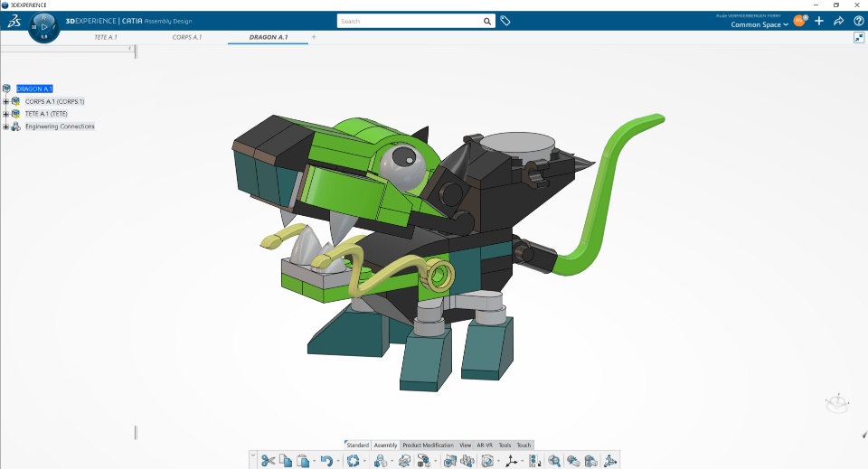This screenshot has height=469, width=868.
Task: Open the axis system dropdown arrow
Action: click(x=522, y=461)
